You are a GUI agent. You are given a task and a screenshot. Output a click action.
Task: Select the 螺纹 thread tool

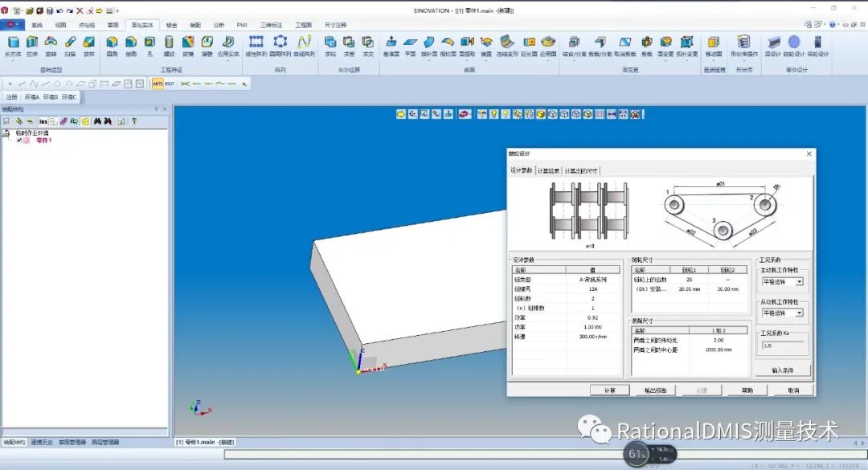pyautogui.click(x=169, y=46)
